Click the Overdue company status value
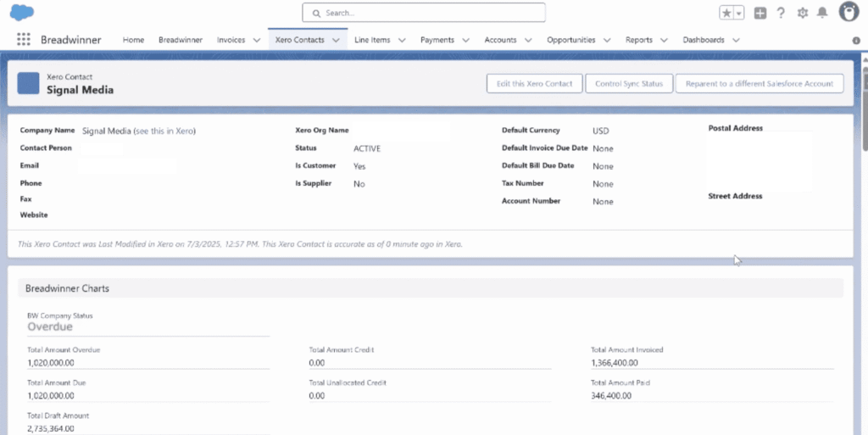Image resolution: width=868 pixels, height=435 pixels. coord(50,326)
